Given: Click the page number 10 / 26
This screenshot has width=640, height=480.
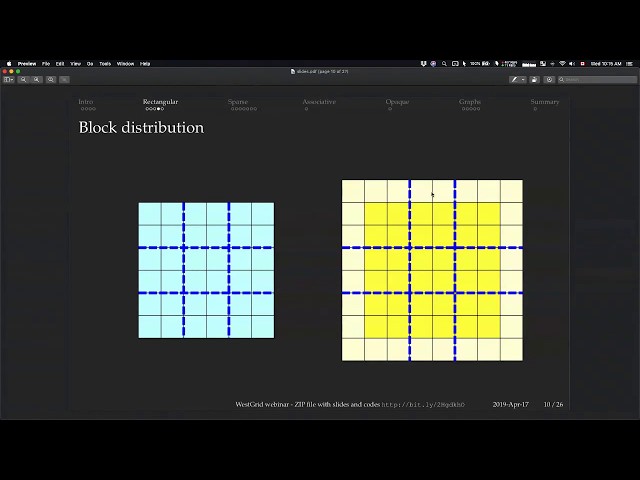Looking at the screenshot, I should pos(553,404).
